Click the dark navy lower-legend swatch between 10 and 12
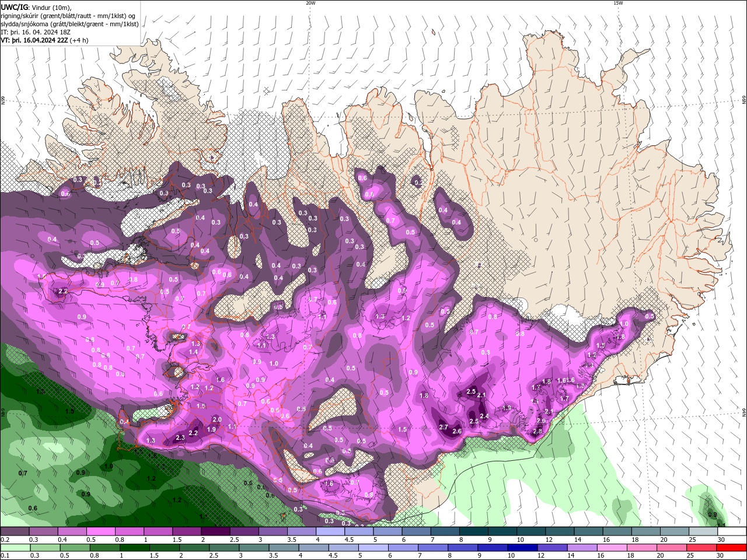Screen dimensions: 747x560 [x=521, y=548]
